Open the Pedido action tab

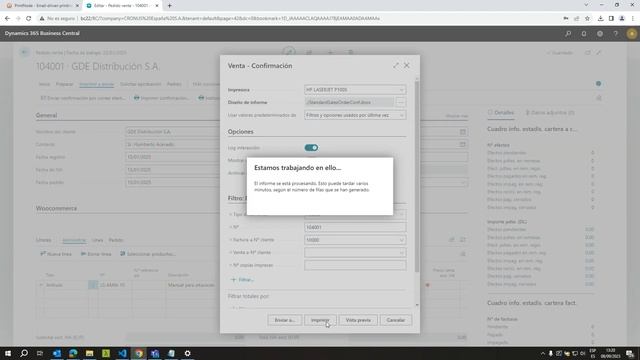[174, 84]
